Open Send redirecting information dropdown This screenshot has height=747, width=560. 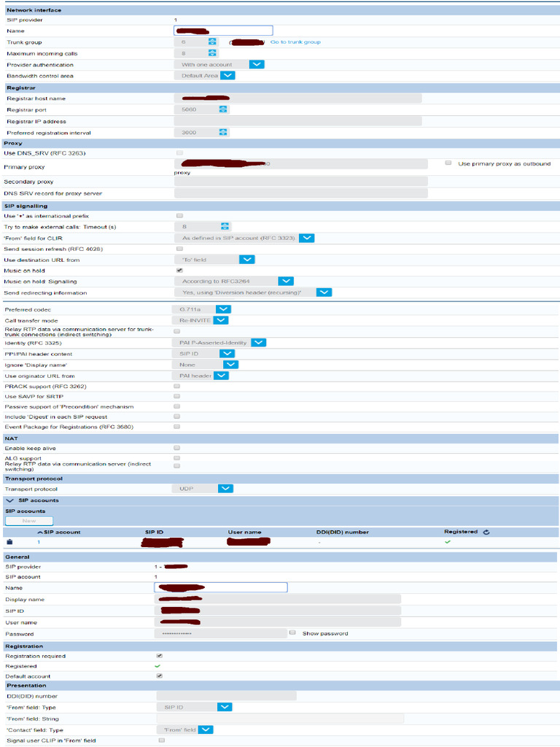pos(324,292)
